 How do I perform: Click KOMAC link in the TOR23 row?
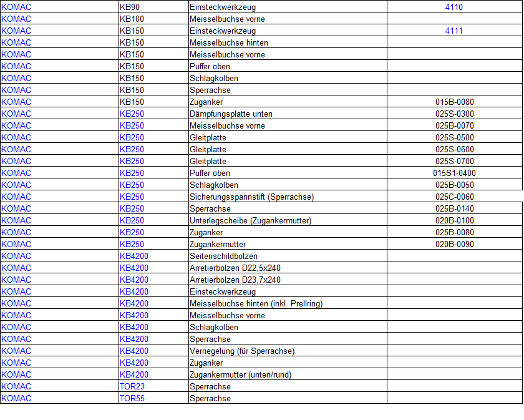tap(16, 386)
